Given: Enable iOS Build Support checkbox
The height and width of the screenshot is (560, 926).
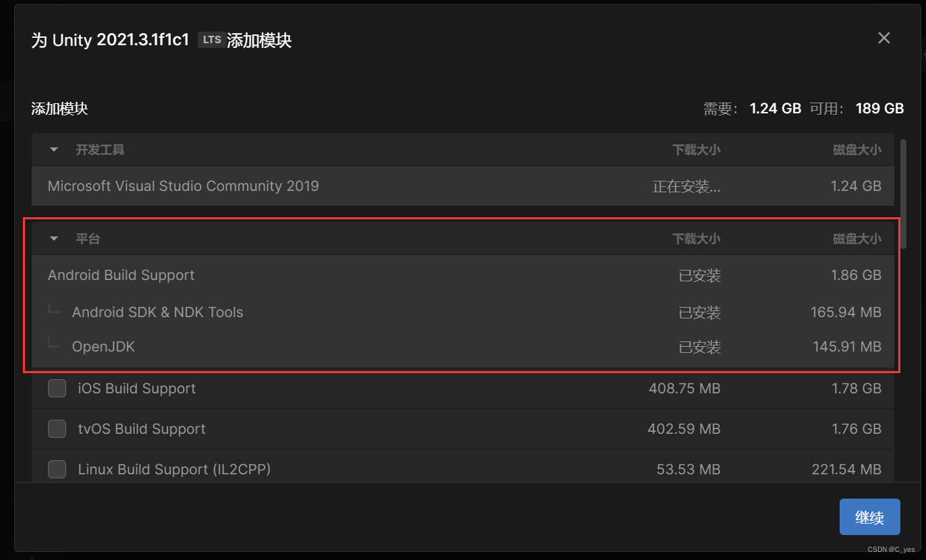Looking at the screenshot, I should pyautogui.click(x=57, y=389).
